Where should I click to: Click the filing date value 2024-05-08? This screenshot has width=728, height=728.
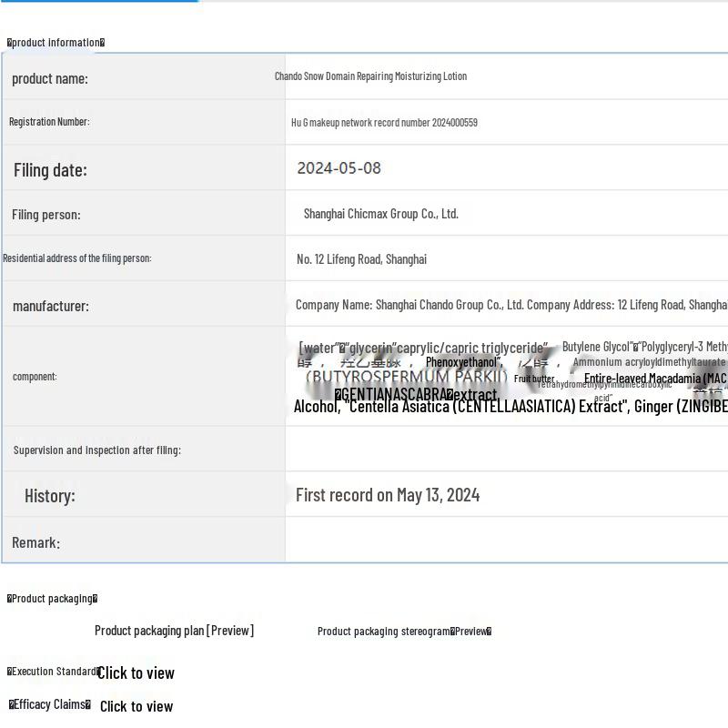[x=339, y=168]
